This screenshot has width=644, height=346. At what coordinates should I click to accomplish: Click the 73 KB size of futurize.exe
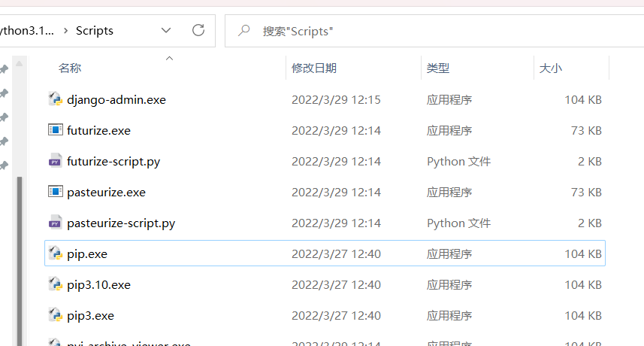[586, 131]
